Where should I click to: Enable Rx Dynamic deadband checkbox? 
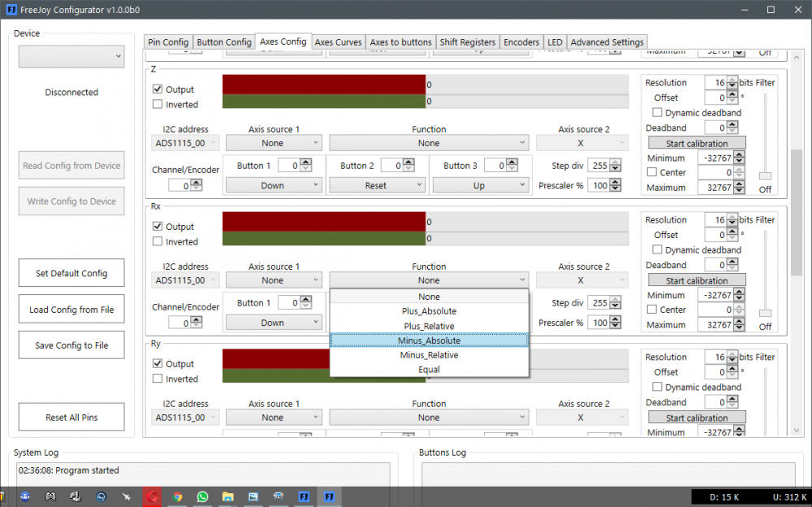coord(657,250)
